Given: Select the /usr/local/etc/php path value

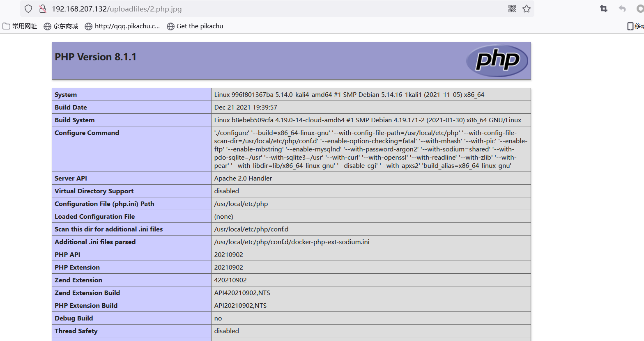Looking at the screenshot, I should coord(241,204).
